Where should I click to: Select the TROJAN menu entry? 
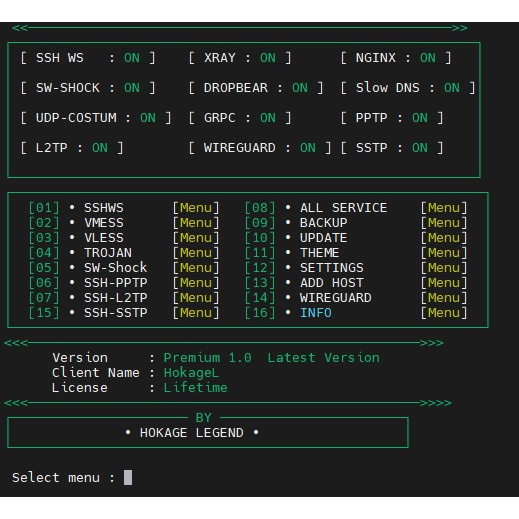[108, 253]
